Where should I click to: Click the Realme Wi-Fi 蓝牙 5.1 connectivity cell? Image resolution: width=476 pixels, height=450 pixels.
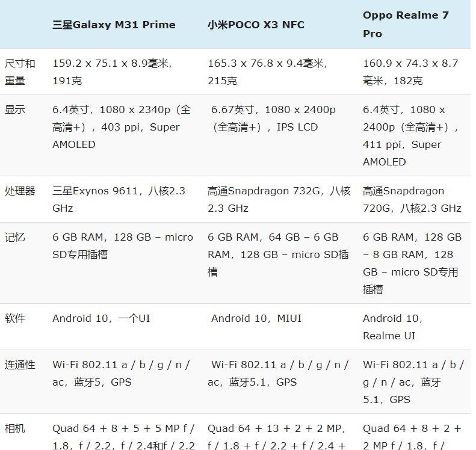point(413,382)
